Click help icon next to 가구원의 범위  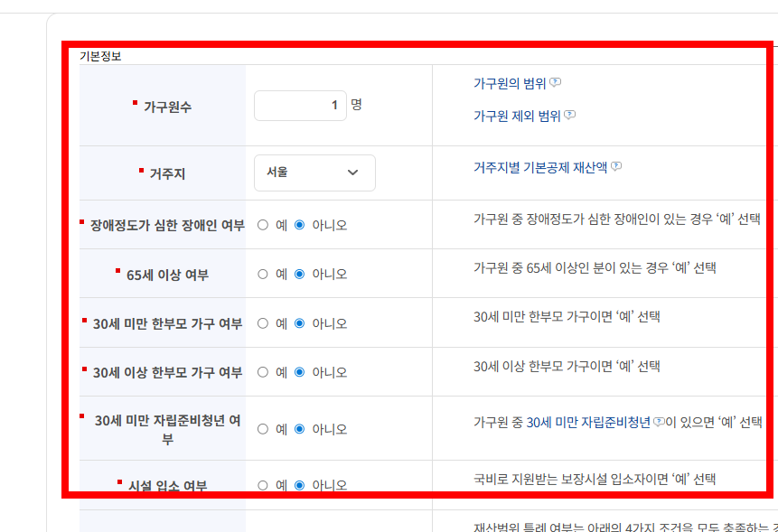click(x=556, y=82)
